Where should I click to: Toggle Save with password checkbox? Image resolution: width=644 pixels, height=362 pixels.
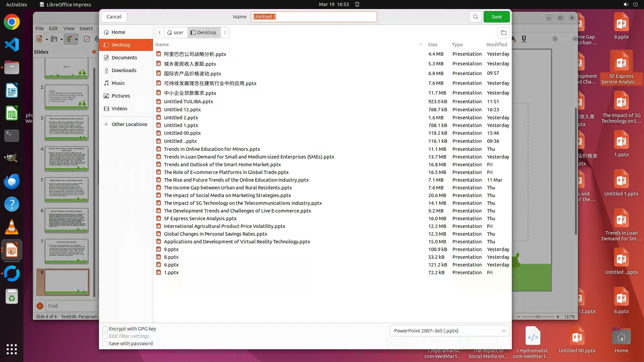pyautogui.click(x=105, y=344)
